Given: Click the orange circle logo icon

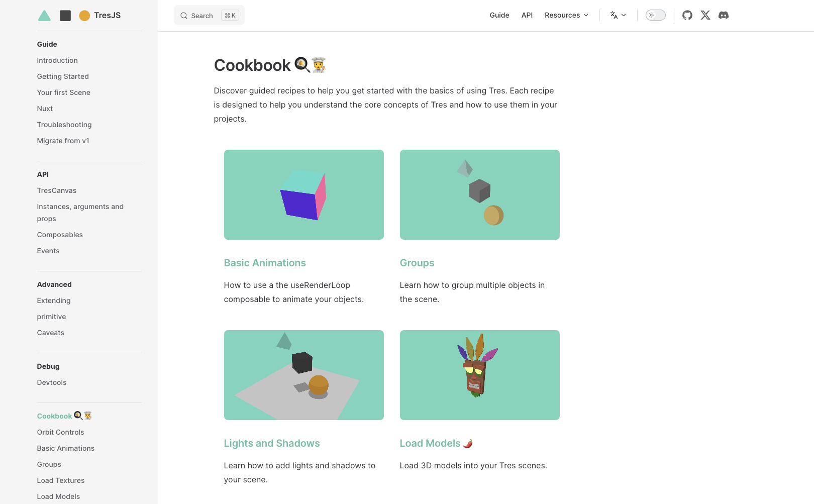Looking at the screenshot, I should pyautogui.click(x=84, y=16).
